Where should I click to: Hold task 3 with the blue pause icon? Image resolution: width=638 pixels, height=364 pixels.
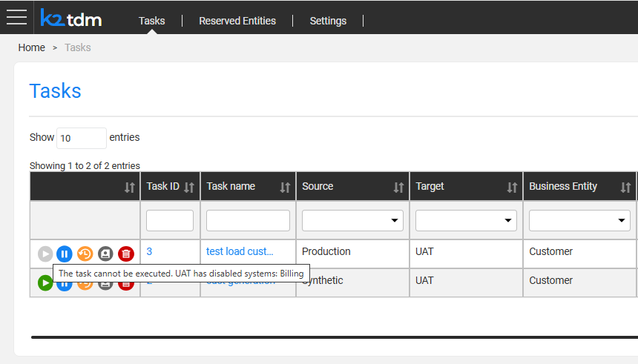tap(65, 254)
